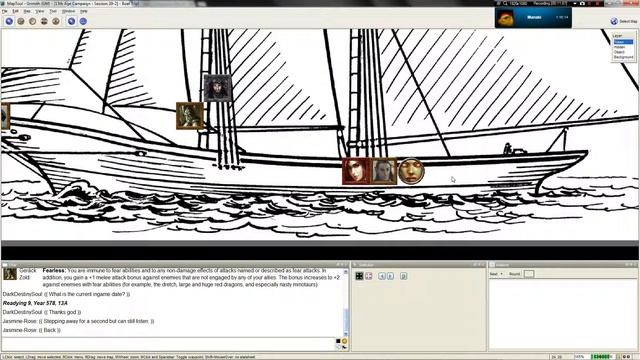Click the yellow smiley emote icon in chat
The image size is (640, 360).
344,341
